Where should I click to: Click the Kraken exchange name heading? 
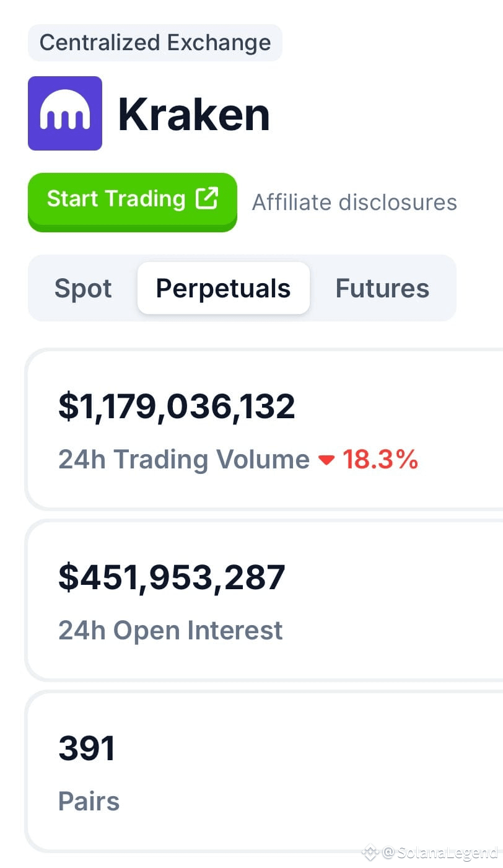(194, 115)
